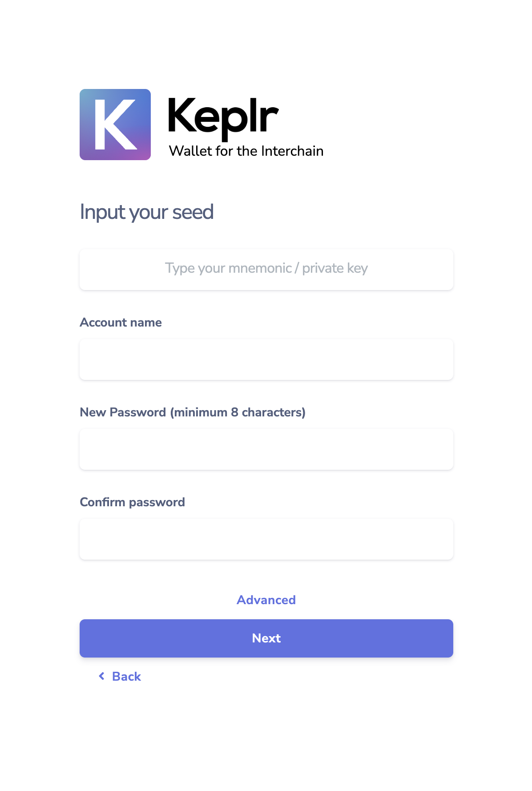Viewport: 532px width, 791px height.
Task: Click the Confirm password label
Action: pos(132,502)
